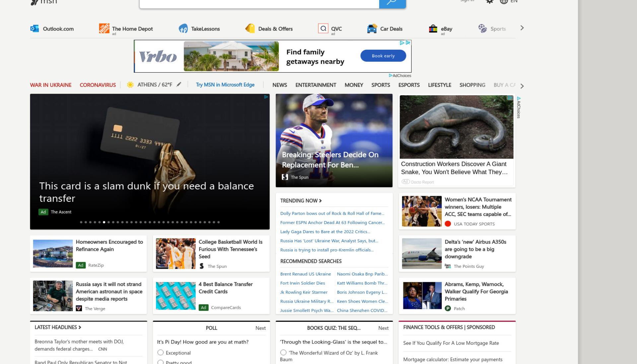This screenshot has height=364, width=637.
Task: Open Steelers replacement story image
Action: (x=334, y=140)
